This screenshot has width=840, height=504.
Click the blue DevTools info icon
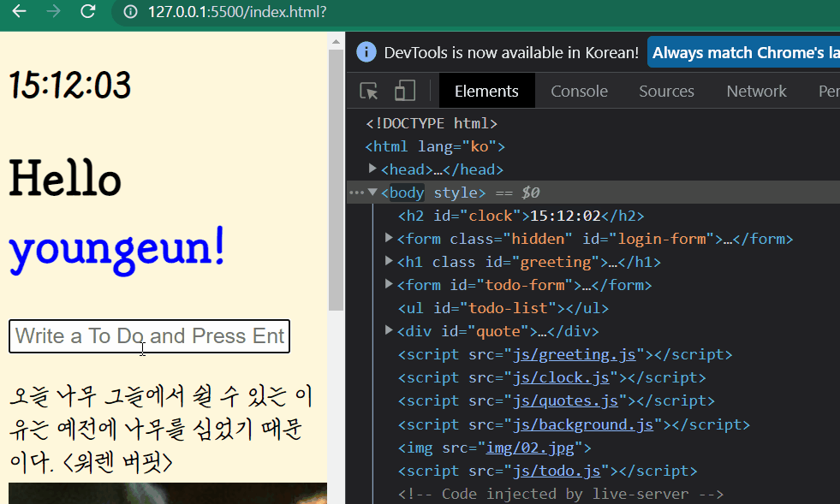coord(366,52)
